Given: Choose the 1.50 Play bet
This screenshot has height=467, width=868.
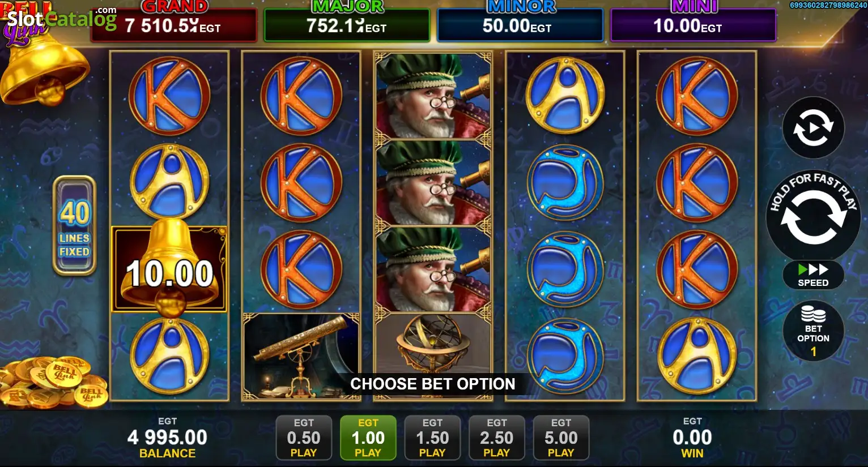Looking at the screenshot, I should point(432,438).
